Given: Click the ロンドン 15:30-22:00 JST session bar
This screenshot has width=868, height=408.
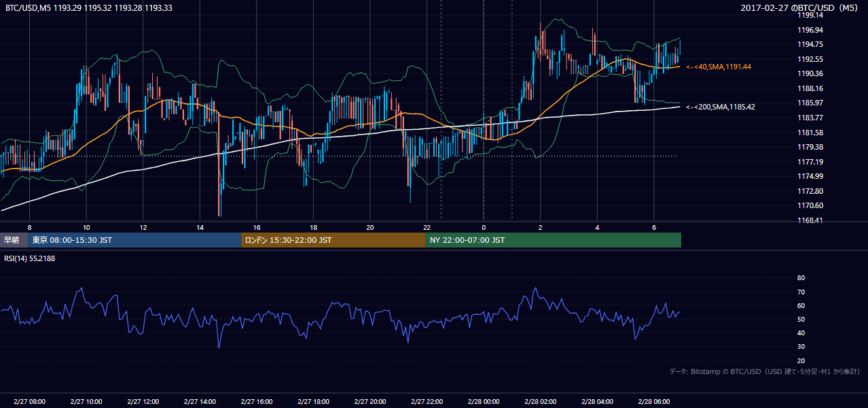Looking at the screenshot, I should coord(333,240).
